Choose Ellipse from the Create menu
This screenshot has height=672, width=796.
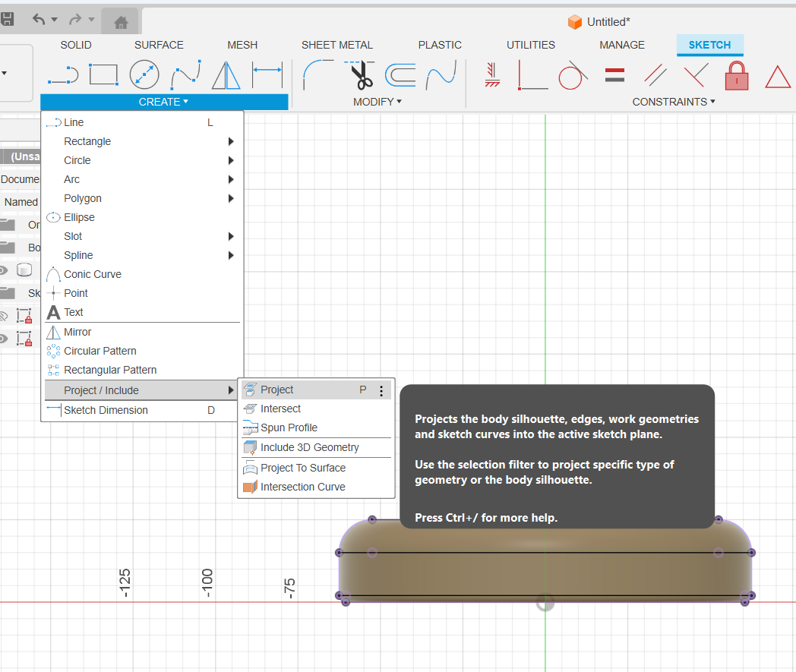(142, 218)
